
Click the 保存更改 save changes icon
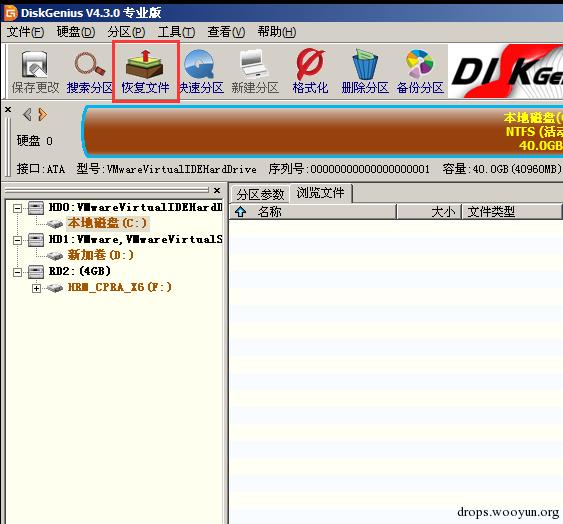pyautogui.click(x=35, y=72)
